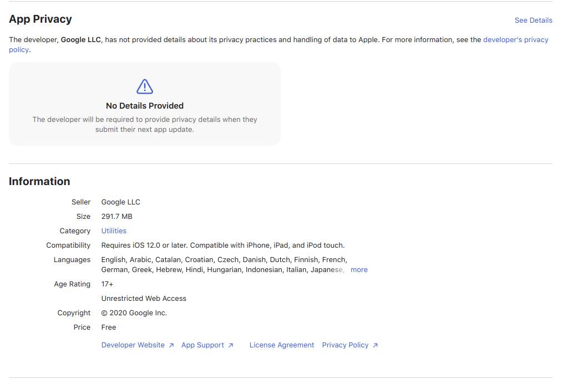The image size is (588, 379).
Task: Click the Free price label
Action: (108, 327)
